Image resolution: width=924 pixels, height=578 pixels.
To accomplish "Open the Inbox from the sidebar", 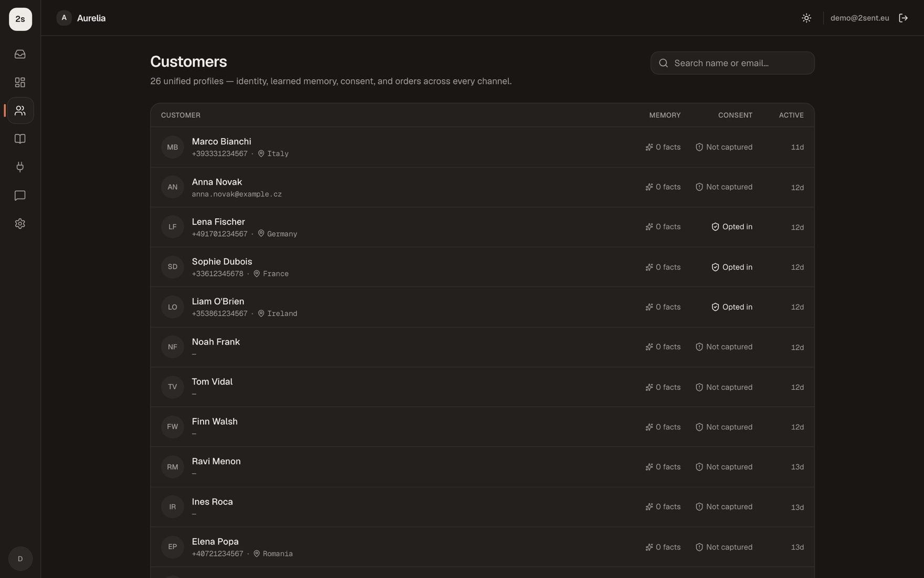I will [x=20, y=54].
